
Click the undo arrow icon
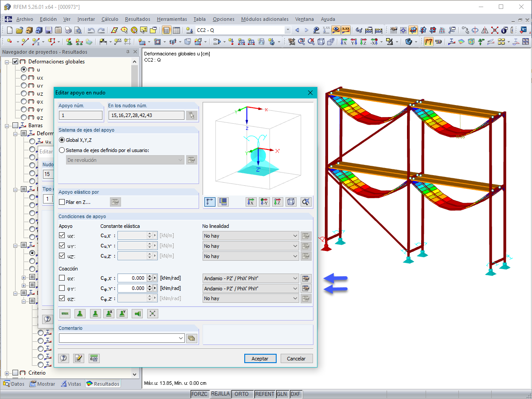pos(91,30)
